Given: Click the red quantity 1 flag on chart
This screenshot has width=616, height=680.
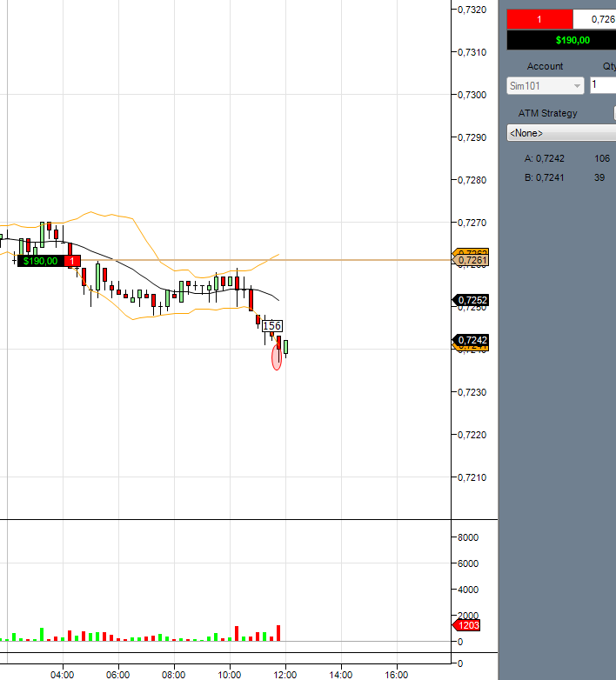Looking at the screenshot, I should coord(72,261).
